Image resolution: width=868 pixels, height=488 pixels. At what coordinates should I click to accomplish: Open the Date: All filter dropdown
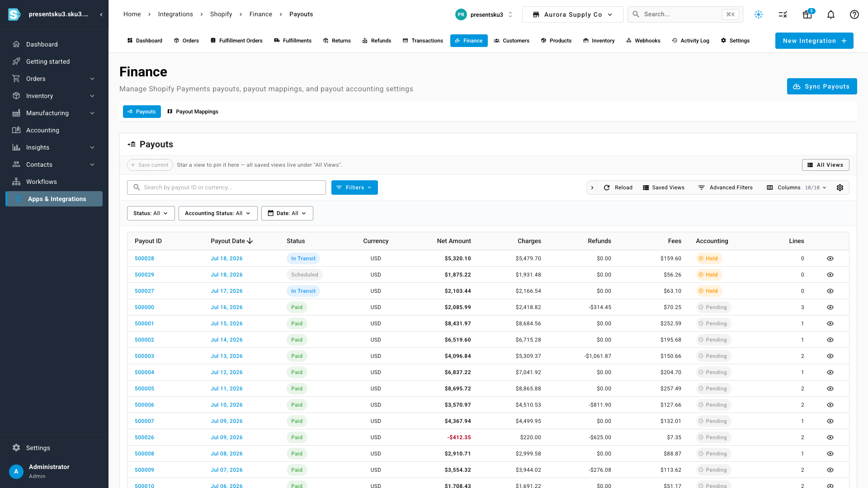coord(287,213)
